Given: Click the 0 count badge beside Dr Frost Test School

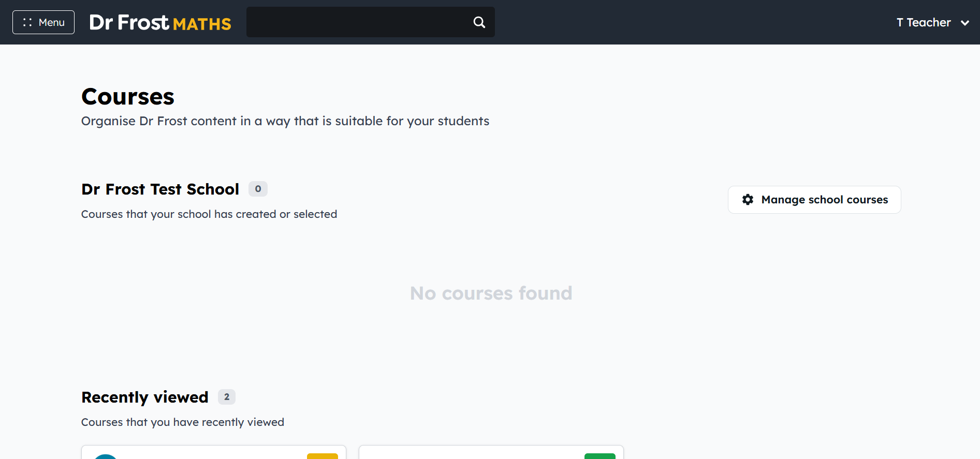Looking at the screenshot, I should coord(258,189).
